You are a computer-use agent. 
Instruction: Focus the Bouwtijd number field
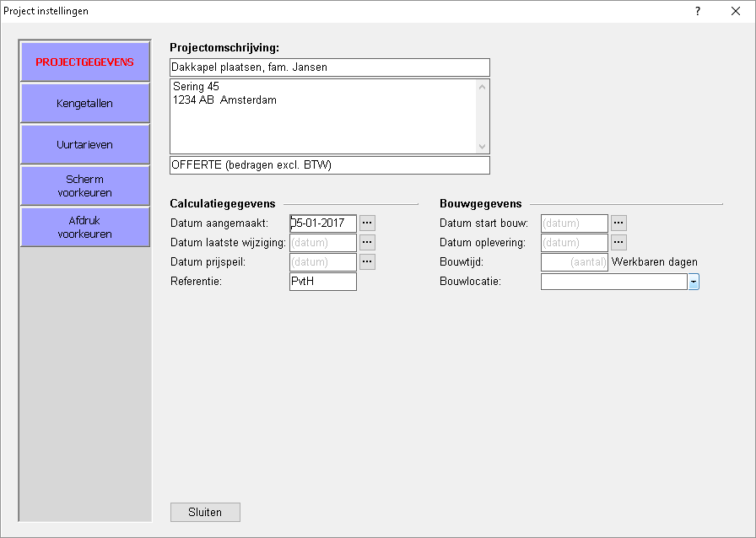pos(574,262)
